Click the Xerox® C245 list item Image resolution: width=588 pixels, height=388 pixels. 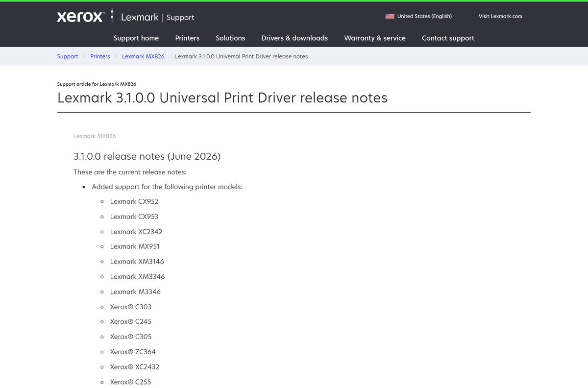[x=131, y=321]
